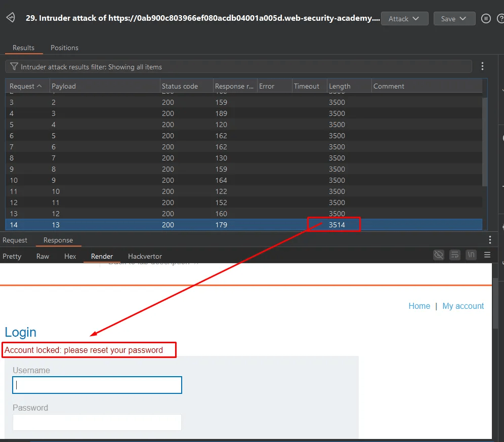
Task: Open results filter three-dot options menu
Action: [482, 66]
